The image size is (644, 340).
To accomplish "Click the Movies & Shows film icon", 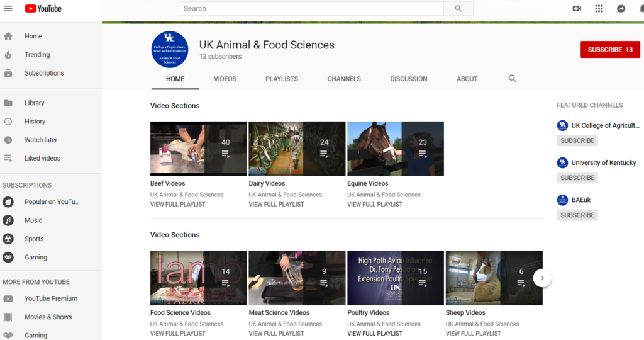I will click(x=8, y=317).
